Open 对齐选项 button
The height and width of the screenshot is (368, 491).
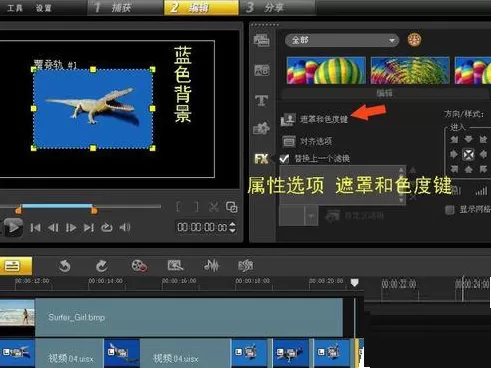point(307,141)
